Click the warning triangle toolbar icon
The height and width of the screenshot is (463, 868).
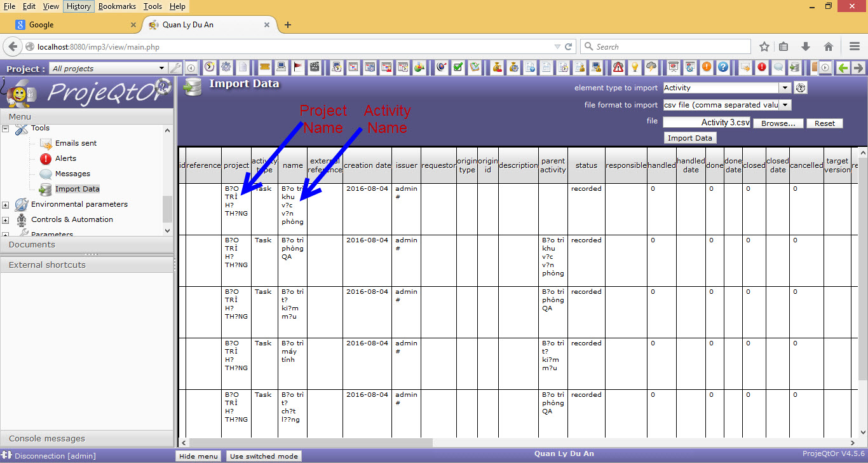[x=618, y=67]
